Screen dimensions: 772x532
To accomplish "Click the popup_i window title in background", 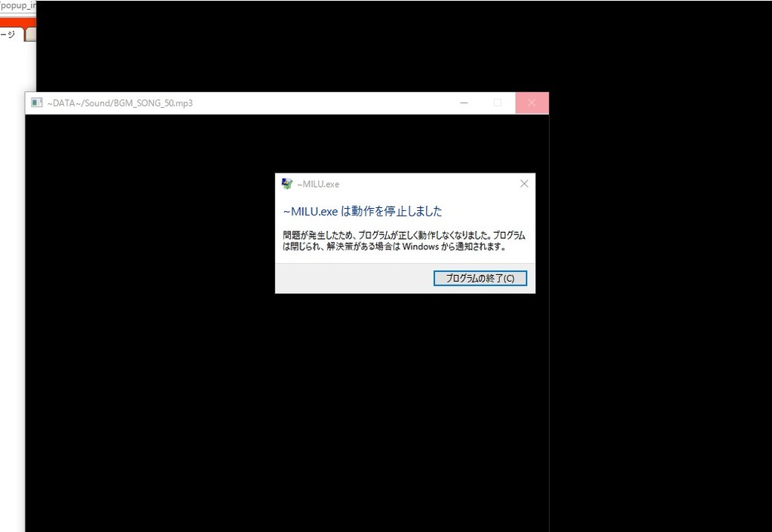I will (x=17, y=5).
